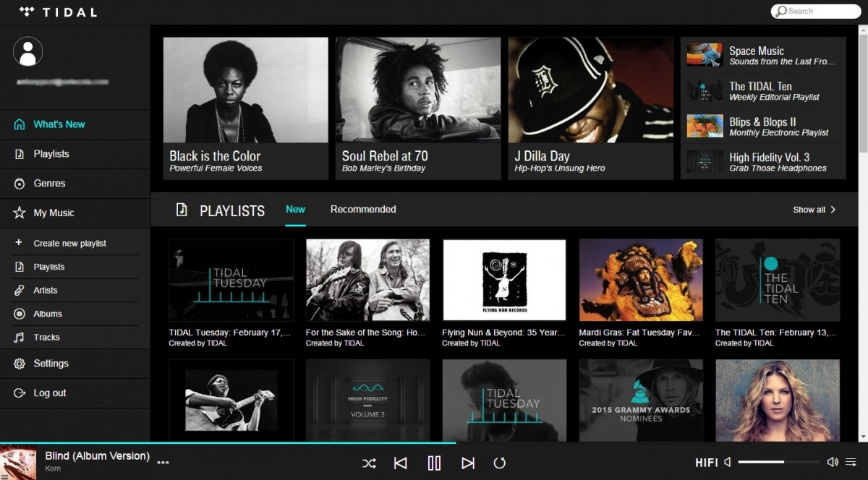Click the plus icon for new playlist

pyautogui.click(x=19, y=243)
